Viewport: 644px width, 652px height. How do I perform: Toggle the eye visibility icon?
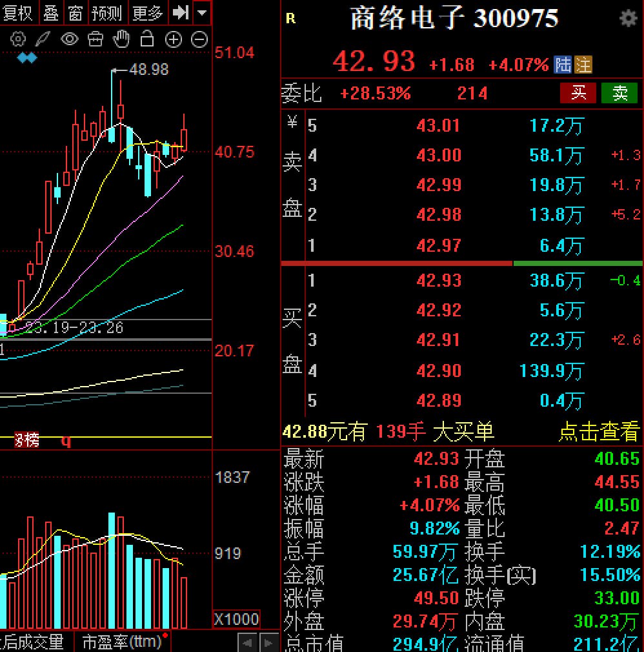click(x=70, y=39)
